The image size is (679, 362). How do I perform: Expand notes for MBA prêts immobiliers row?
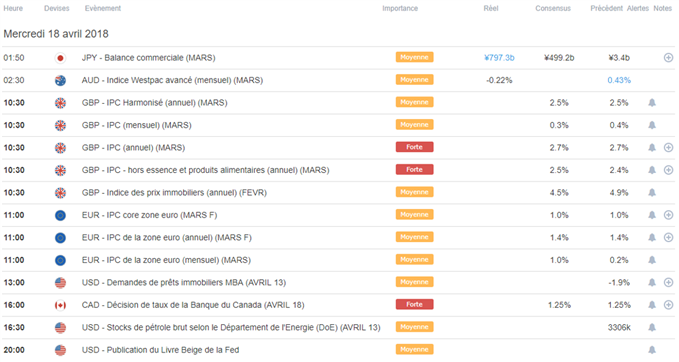tap(668, 282)
